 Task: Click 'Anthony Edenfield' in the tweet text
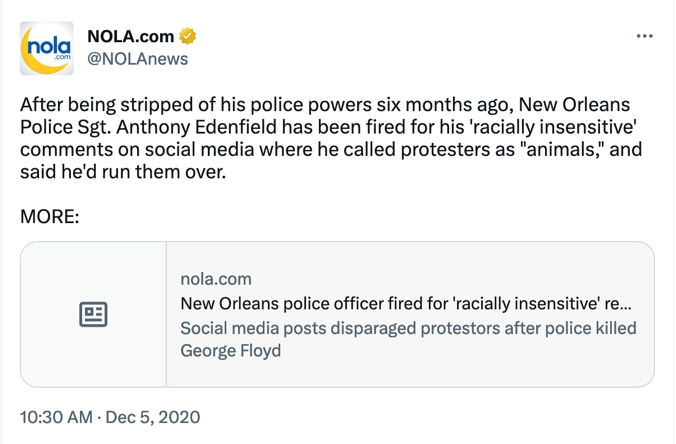pyautogui.click(x=196, y=127)
